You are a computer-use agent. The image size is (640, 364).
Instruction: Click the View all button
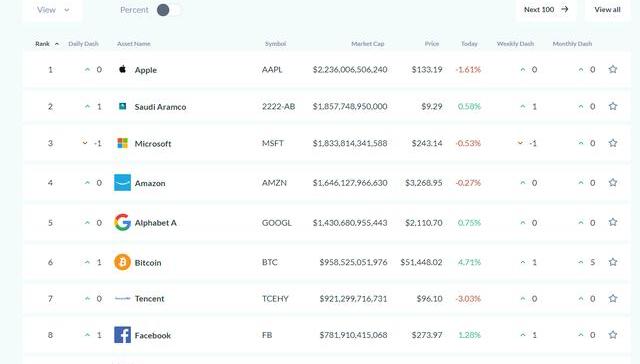point(607,9)
